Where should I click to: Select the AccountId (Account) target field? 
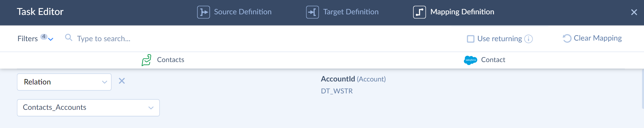353,79
